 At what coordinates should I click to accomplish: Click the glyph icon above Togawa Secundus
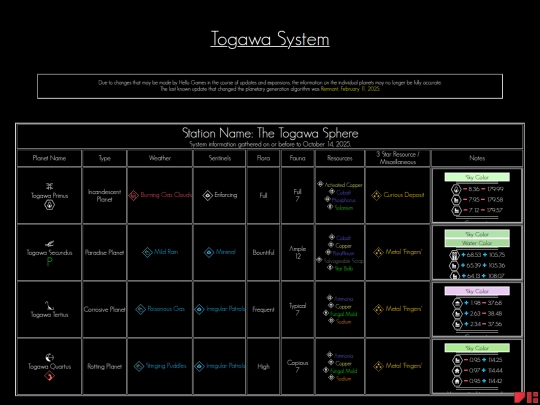(x=50, y=244)
